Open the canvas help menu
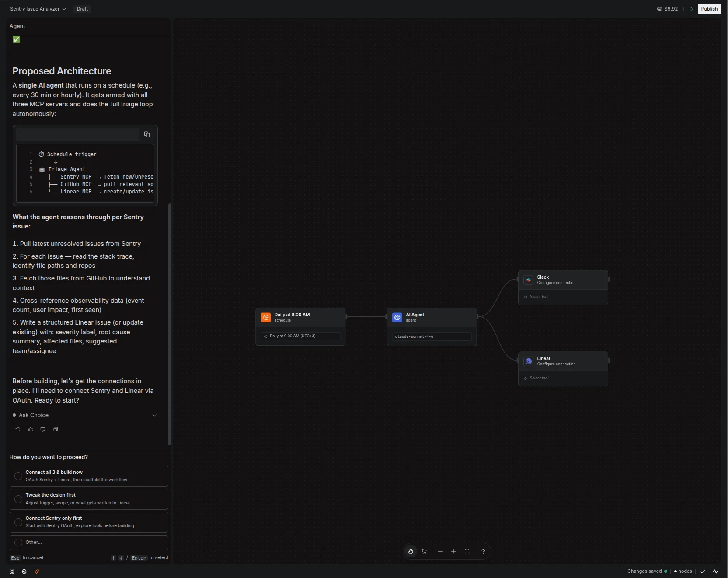The height and width of the screenshot is (578, 728). (x=483, y=551)
